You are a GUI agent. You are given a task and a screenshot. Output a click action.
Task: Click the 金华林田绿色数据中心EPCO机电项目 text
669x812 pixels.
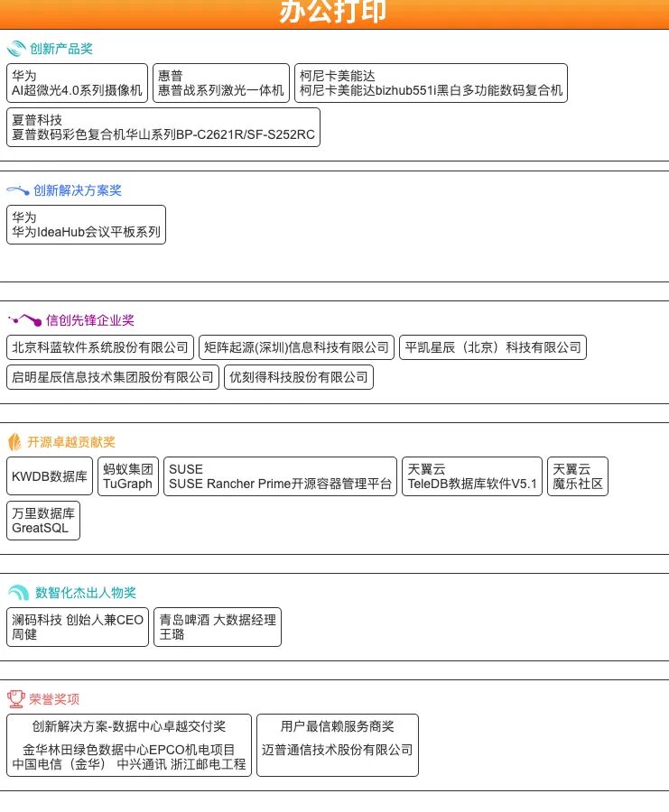tap(129, 750)
